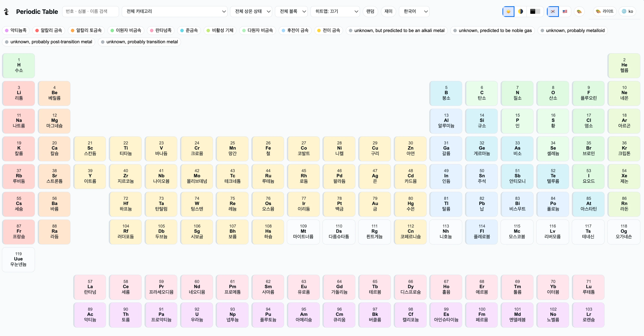Switch language with the US flag
This screenshot has width=644, height=336.
pyautogui.click(x=565, y=11)
